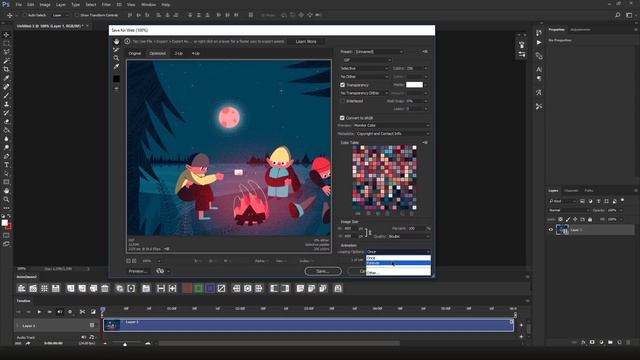Click the black eyedropper color swatch
This screenshot has width=640, height=360.
(x=116, y=79)
